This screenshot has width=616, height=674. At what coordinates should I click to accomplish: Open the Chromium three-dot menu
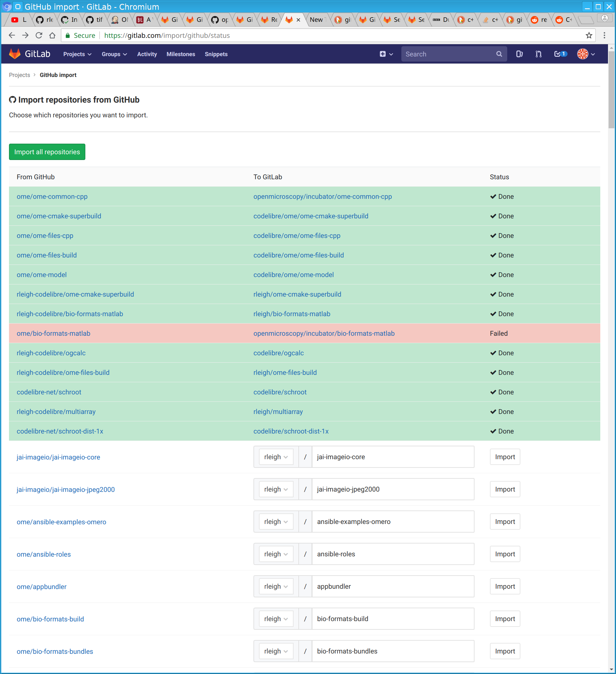[604, 35]
